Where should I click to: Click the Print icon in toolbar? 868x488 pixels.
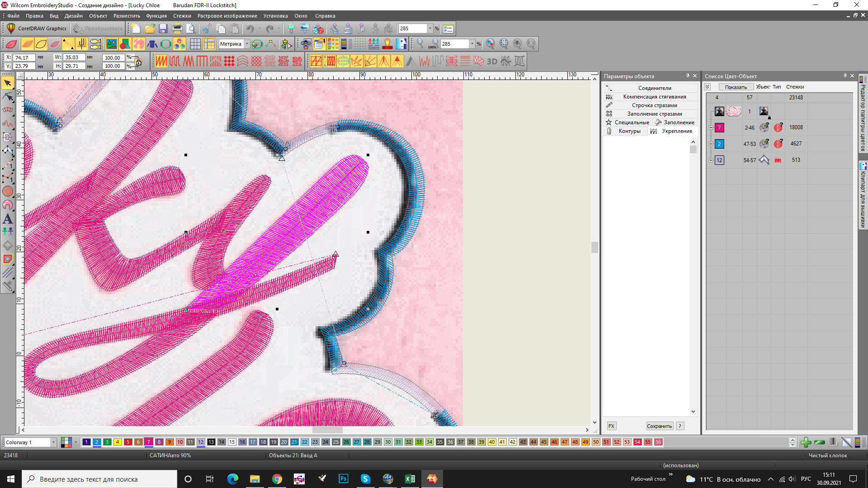point(177,29)
